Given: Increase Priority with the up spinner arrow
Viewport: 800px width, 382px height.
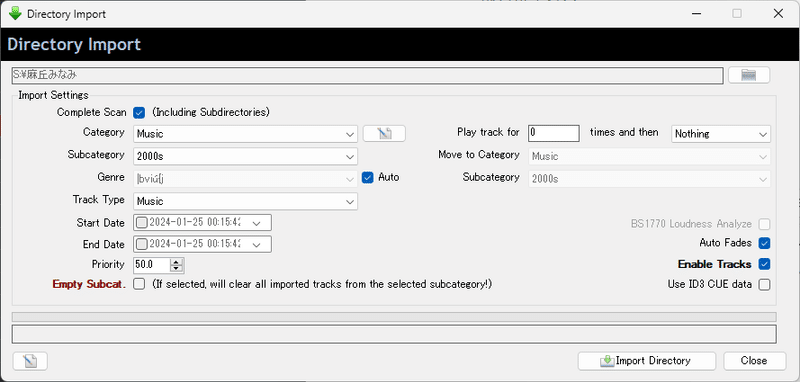Looking at the screenshot, I should pos(177,262).
